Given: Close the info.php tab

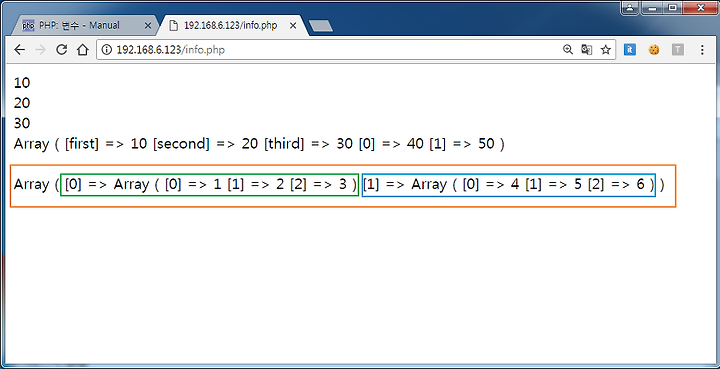Looking at the screenshot, I should (293, 26).
